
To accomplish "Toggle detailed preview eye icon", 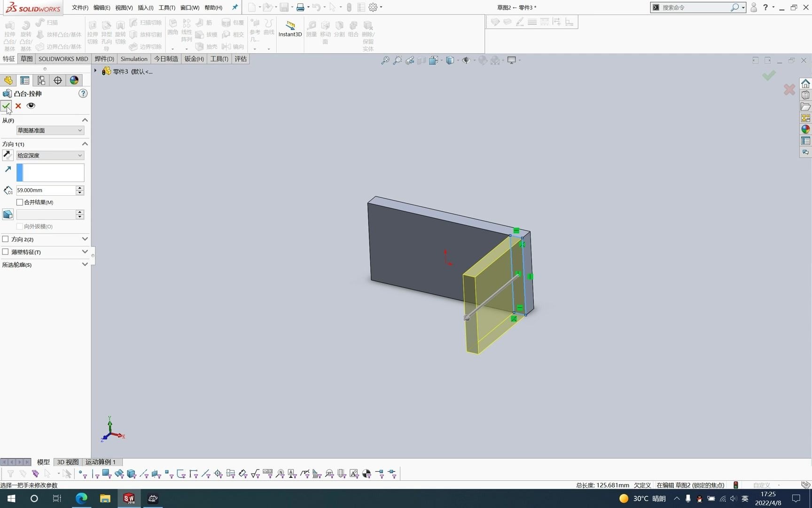I will coord(31,106).
